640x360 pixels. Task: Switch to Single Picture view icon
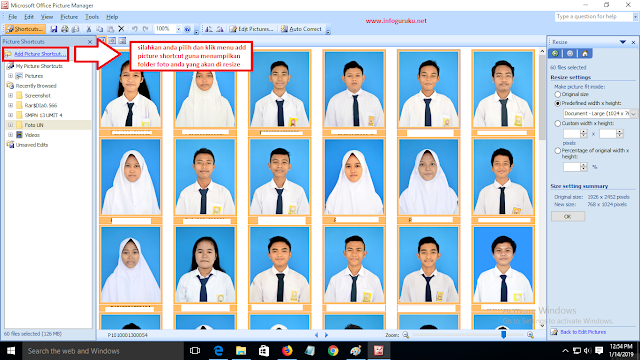[122, 40]
